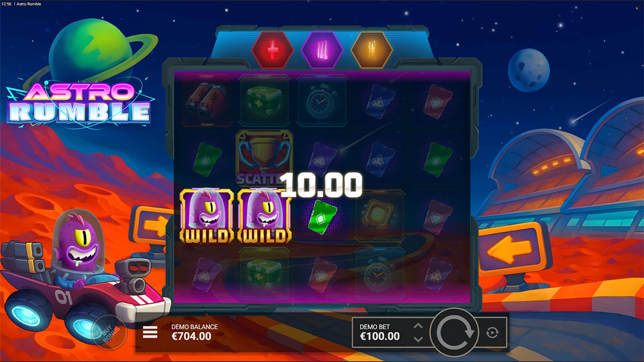
Task: Toggle the autoplay button
Action: pyautogui.click(x=492, y=333)
